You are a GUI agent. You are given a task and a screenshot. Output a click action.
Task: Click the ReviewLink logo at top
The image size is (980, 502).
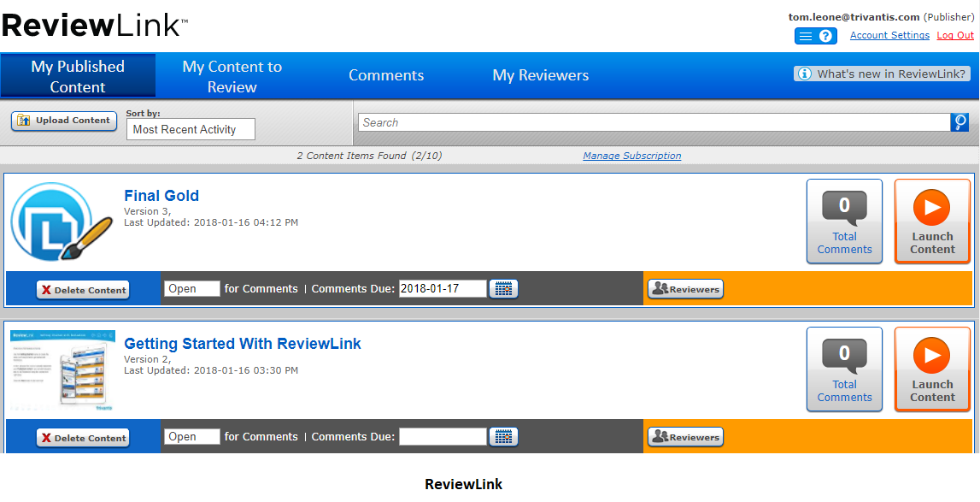tap(94, 25)
